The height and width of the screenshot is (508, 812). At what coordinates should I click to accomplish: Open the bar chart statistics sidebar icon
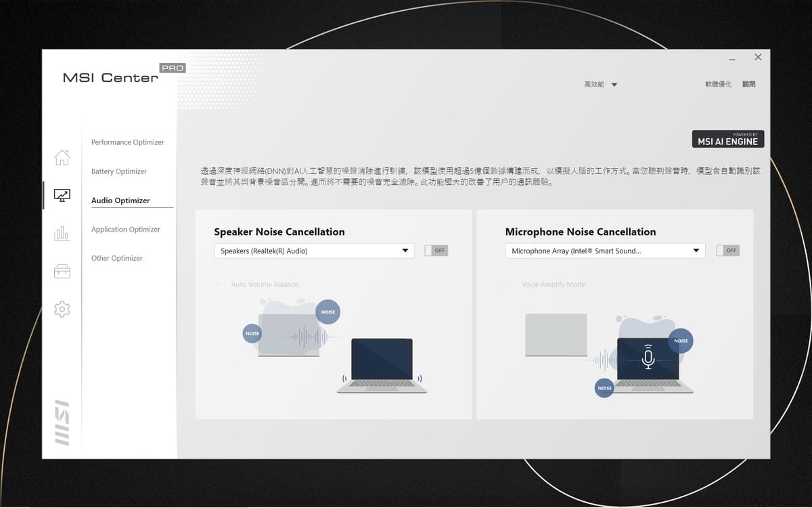[x=62, y=234]
